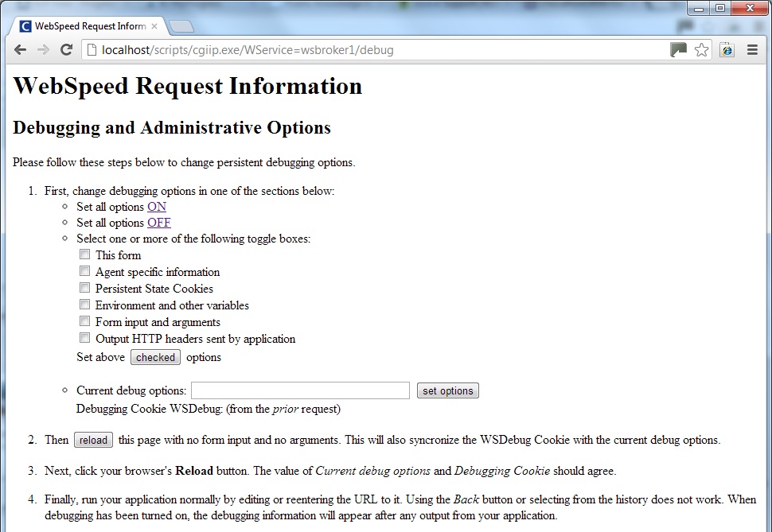Open a new browser tab
772x532 pixels.
pyautogui.click(x=181, y=25)
